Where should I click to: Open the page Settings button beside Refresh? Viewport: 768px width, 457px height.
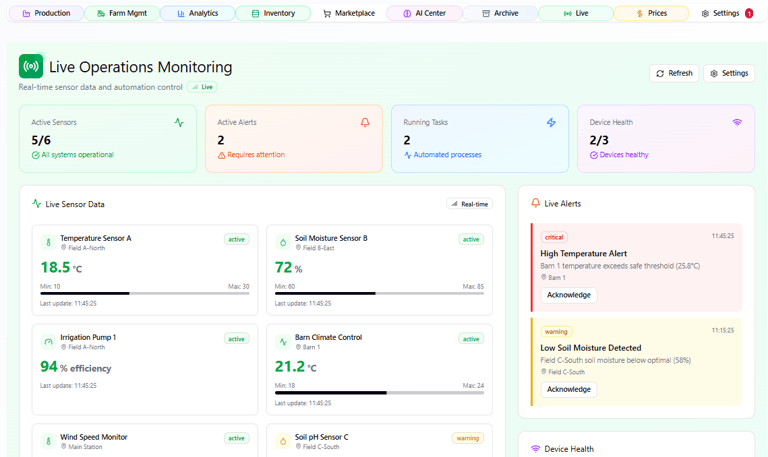[x=729, y=73]
